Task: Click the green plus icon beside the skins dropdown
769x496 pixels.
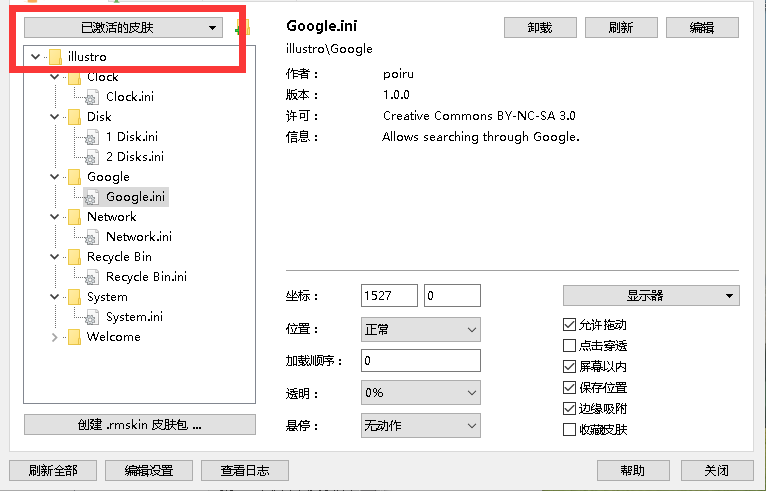Action: click(243, 28)
